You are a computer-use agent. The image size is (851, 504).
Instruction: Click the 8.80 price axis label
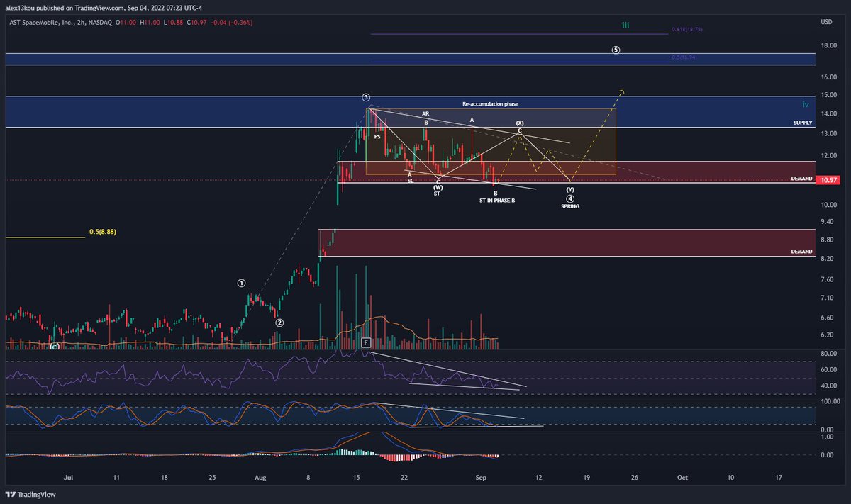click(826, 240)
